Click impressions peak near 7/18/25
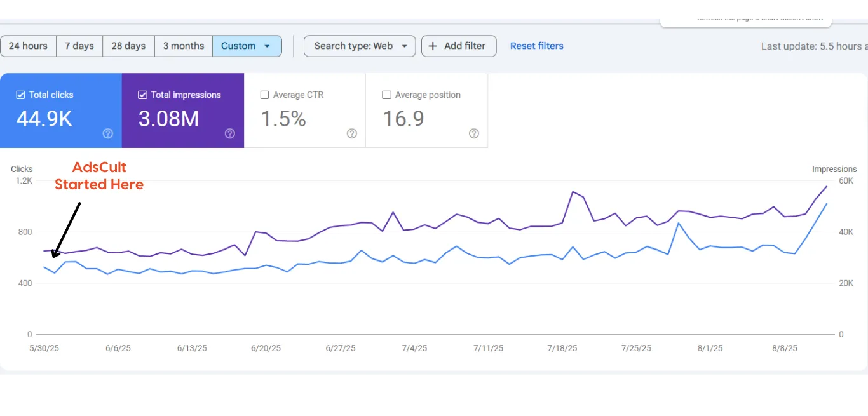The width and height of the screenshot is (868, 416). coord(573,192)
